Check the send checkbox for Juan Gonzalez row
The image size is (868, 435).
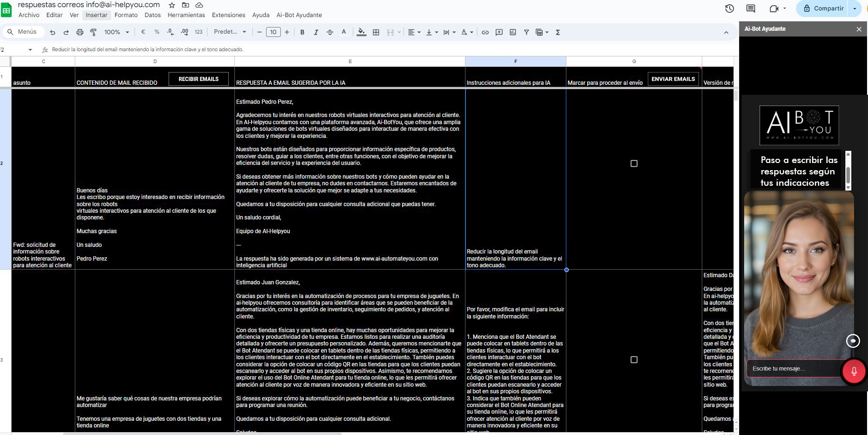634,360
